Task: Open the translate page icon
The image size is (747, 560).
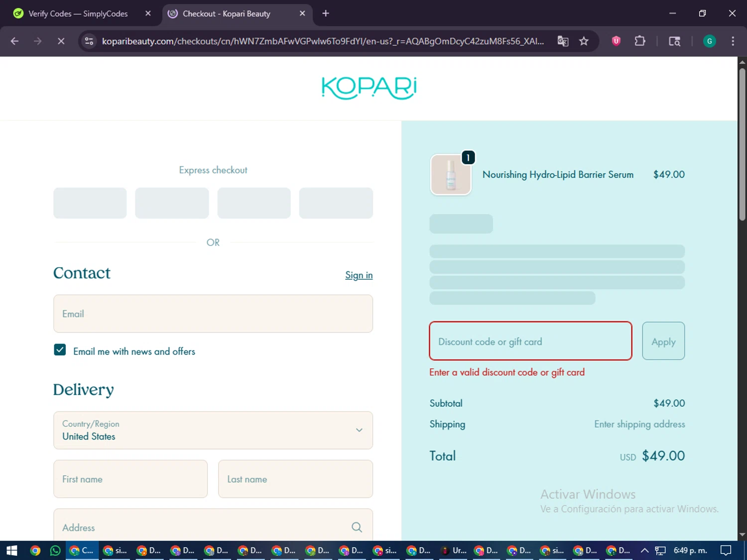Action: 563,41
